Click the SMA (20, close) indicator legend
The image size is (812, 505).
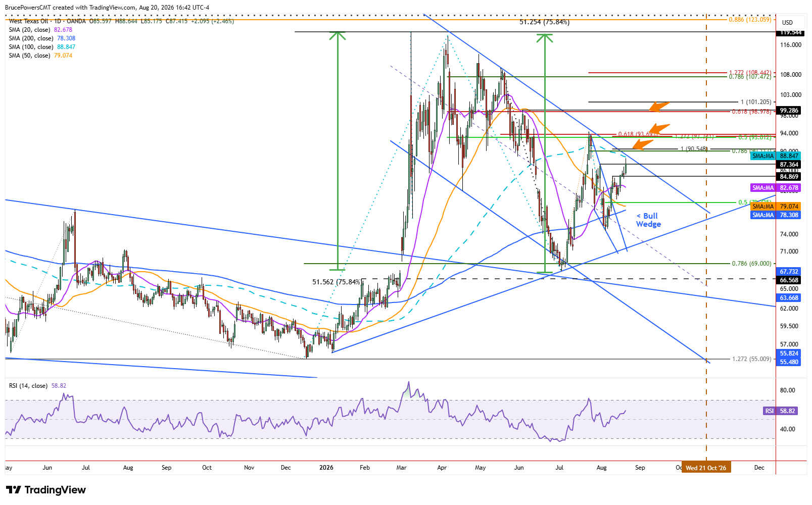pyautogui.click(x=40, y=30)
